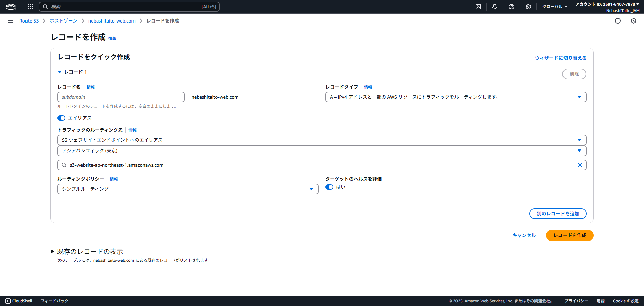Click the subdomain record name field
Image resolution: width=644 pixels, height=306 pixels.
pos(121,97)
